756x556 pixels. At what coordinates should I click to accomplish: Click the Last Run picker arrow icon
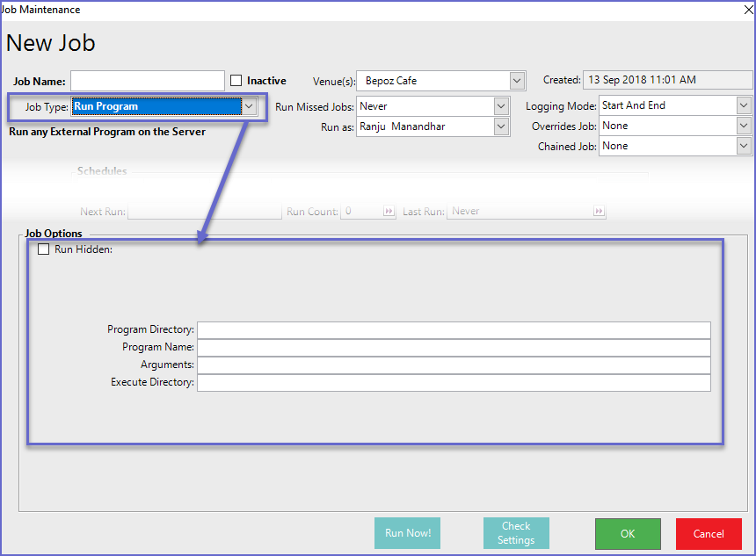(x=599, y=212)
